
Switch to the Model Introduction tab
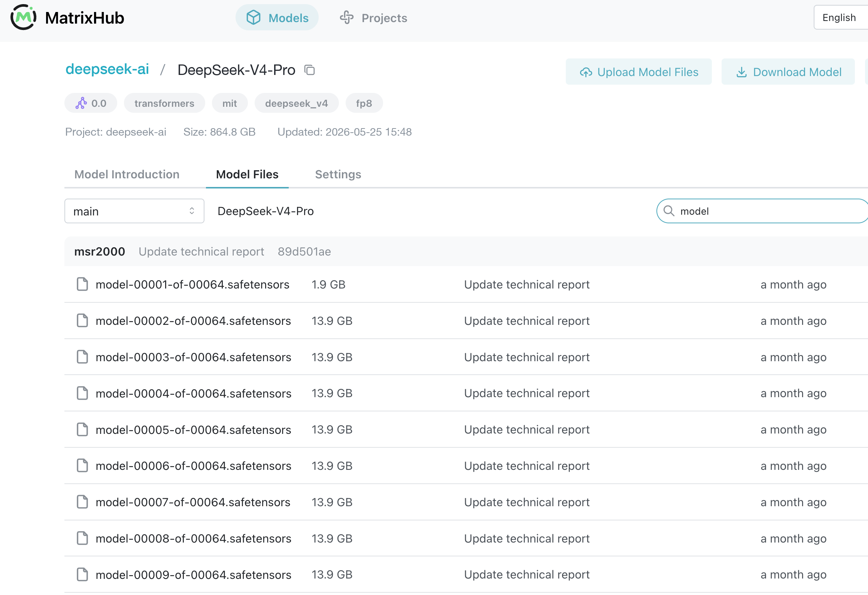[127, 174]
